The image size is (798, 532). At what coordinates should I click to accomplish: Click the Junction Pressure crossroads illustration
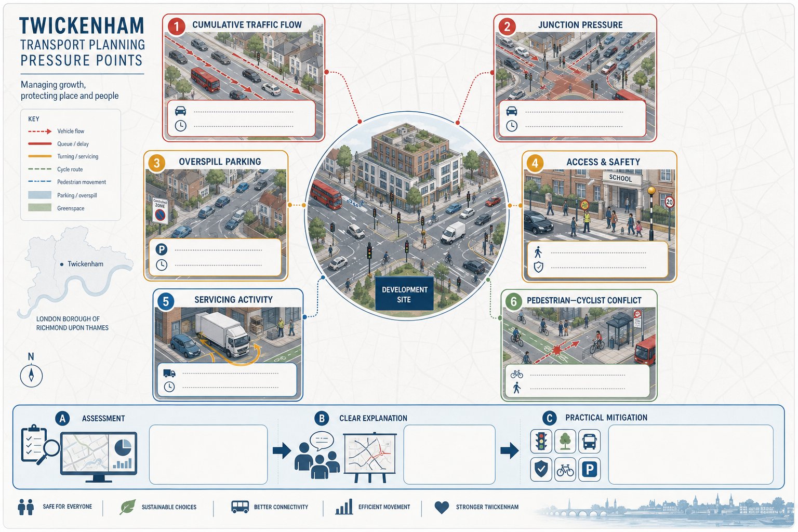coord(575,65)
